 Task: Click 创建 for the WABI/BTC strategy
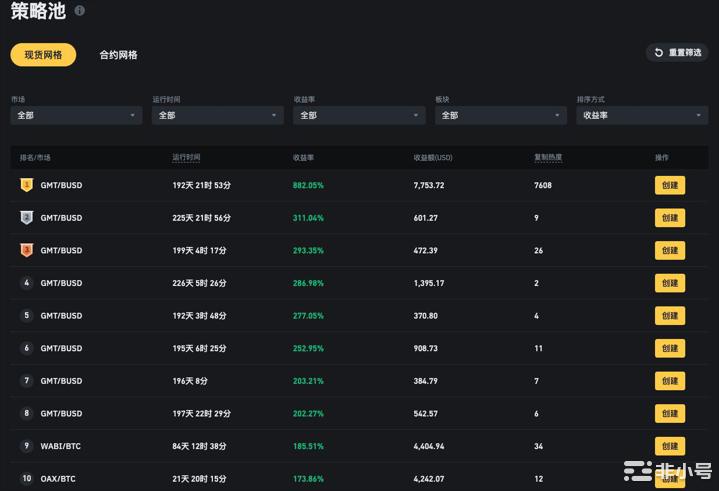(x=669, y=446)
